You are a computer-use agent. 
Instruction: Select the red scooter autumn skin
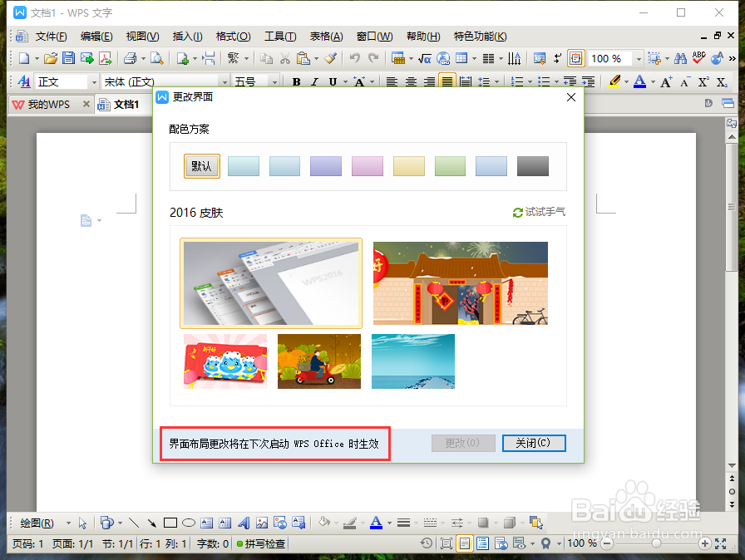318,361
